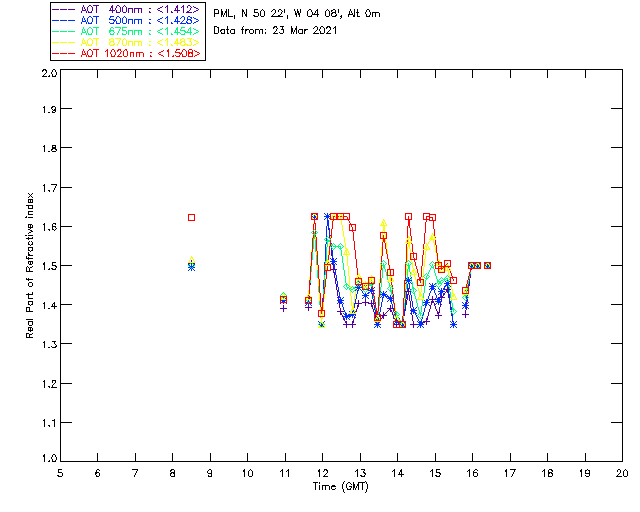Click the last red square marker past 16 GMT
The width and height of the screenshot is (640, 512).
pyautogui.click(x=487, y=265)
